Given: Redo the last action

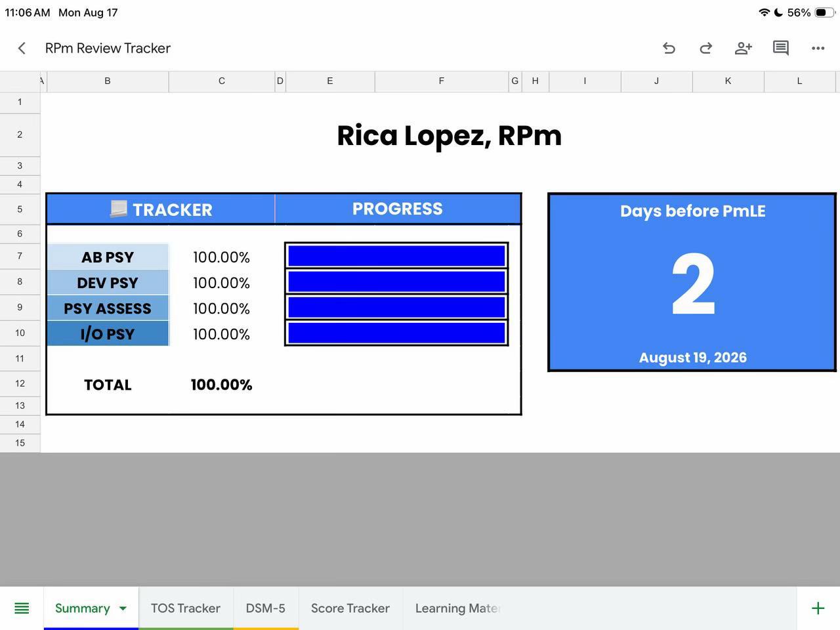Looking at the screenshot, I should click(x=705, y=48).
